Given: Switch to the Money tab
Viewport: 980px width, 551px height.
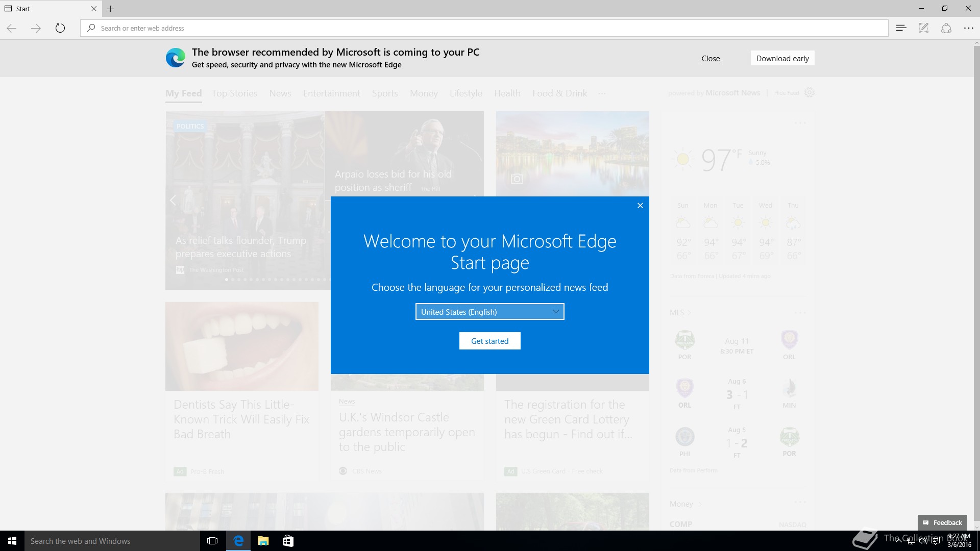Looking at the screenshot, I should 424,93.
